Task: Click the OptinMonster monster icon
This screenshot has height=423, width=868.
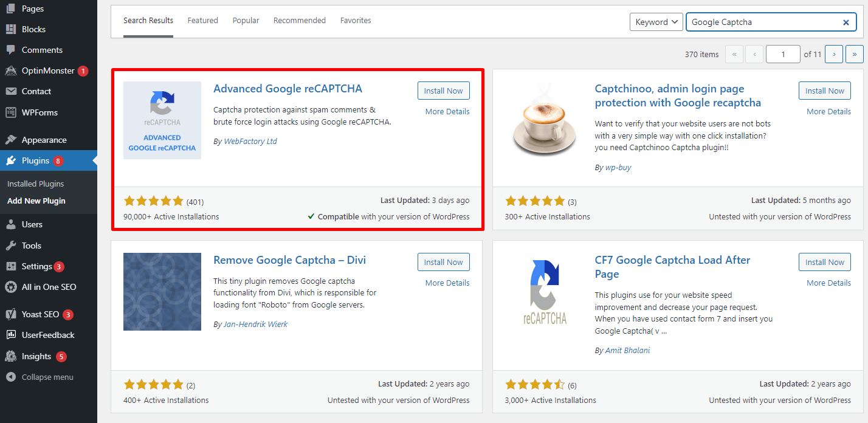Action: coord(10,70)
